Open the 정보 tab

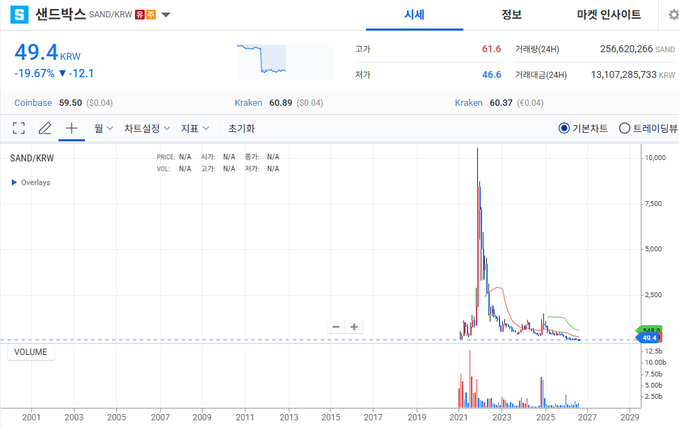511,15
